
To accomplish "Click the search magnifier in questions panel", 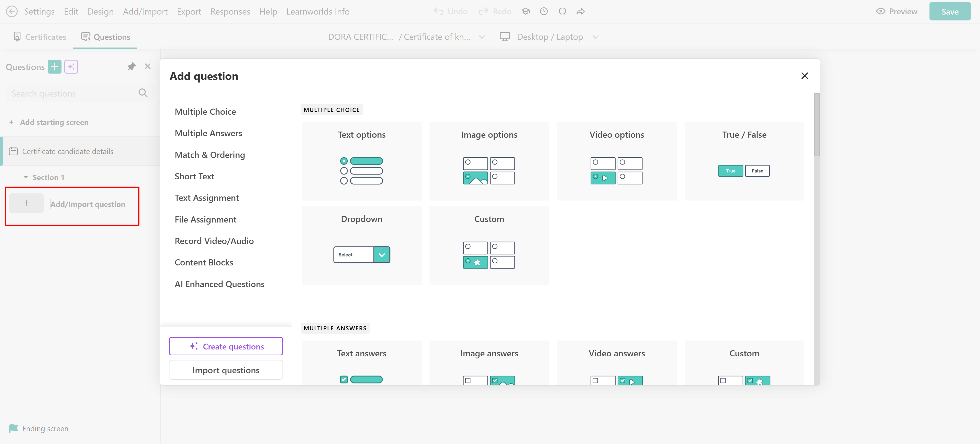I will point(143,93).
